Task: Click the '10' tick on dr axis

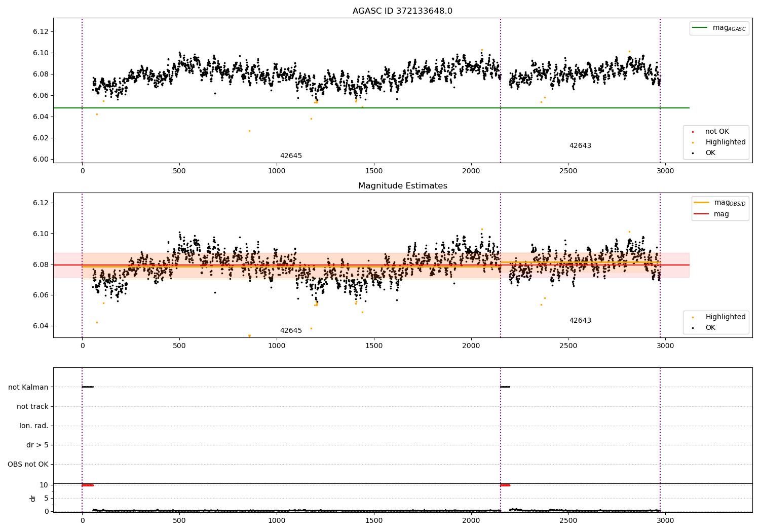Action: pos(44,485)
